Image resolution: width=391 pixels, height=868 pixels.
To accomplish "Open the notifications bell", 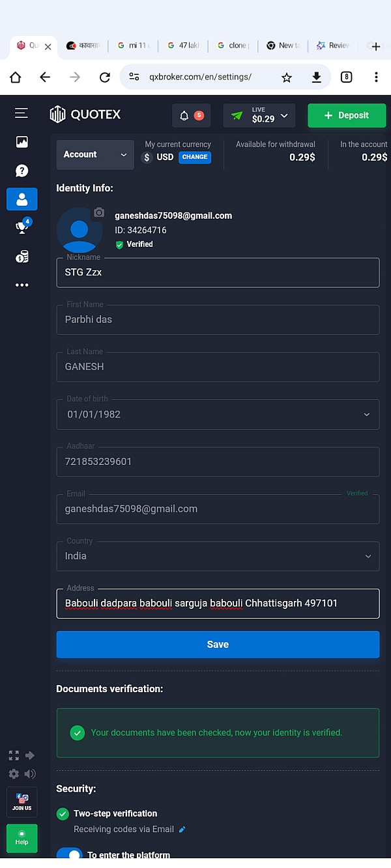I will 184,116.
